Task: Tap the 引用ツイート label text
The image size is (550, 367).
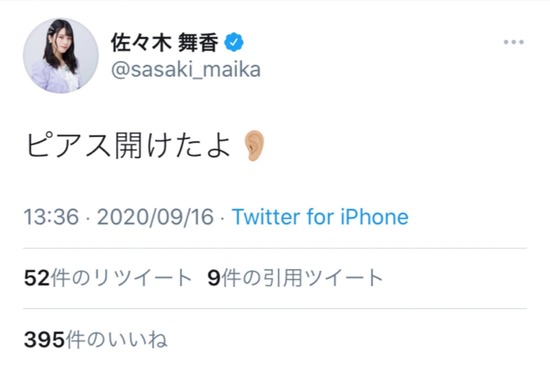Action: pyautogui.click(x=323, y=278)
